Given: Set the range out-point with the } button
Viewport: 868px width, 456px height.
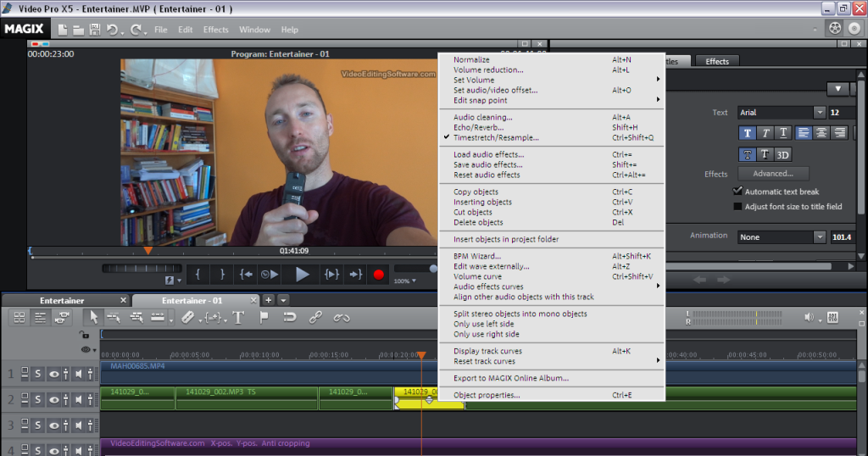Looking at the screenshot, I should (x=222, y=274).
